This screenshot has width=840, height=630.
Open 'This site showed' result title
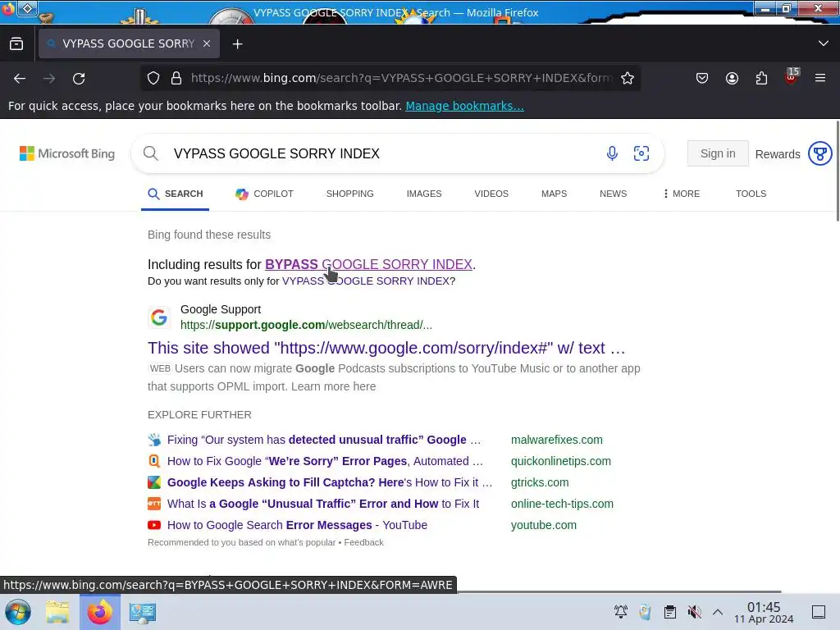pyautogui.click(x=386, y=348)
